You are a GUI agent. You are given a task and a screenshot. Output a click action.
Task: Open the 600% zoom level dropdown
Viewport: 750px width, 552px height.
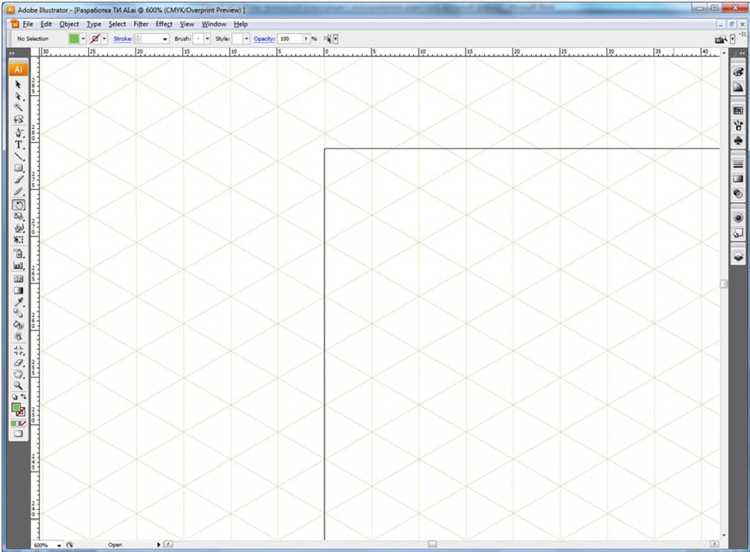pyautogui.click(x=59, y=545)
